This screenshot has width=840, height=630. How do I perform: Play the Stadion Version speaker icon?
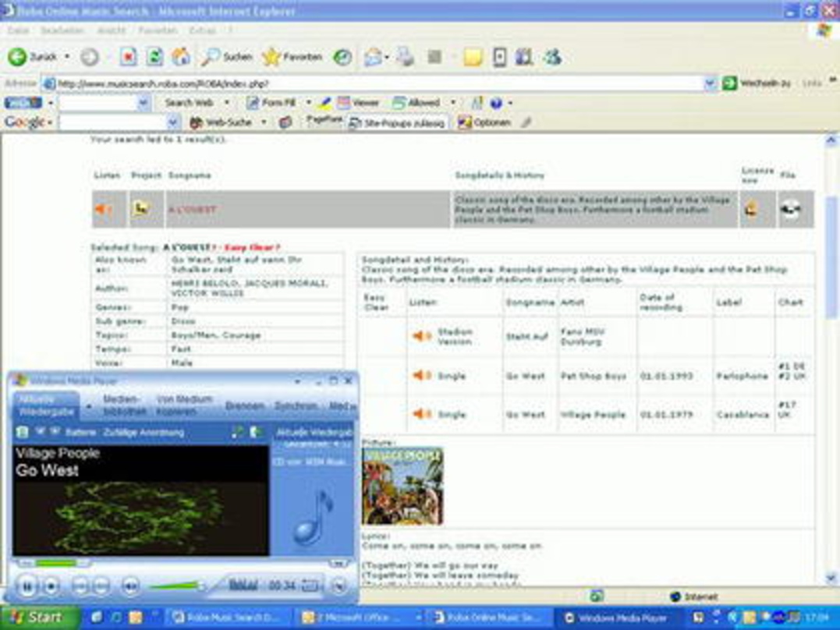(x=422, y=336)
